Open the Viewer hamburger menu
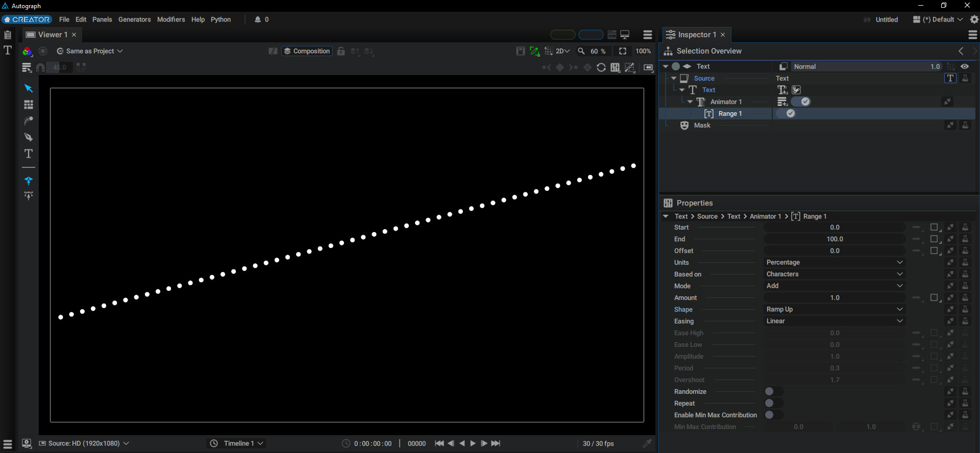Image resolution: width=980 pixels, height=453 pixels. coord(648,35)
